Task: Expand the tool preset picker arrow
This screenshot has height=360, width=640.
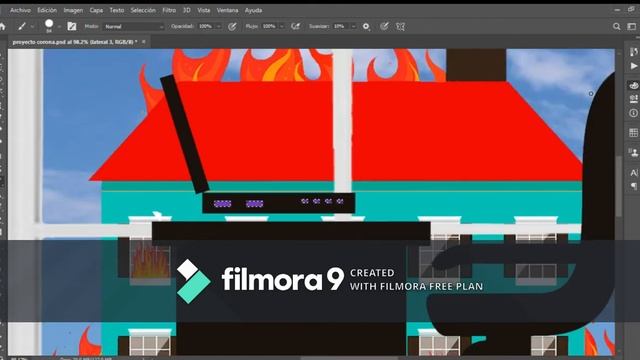Action: click(32, 27)
